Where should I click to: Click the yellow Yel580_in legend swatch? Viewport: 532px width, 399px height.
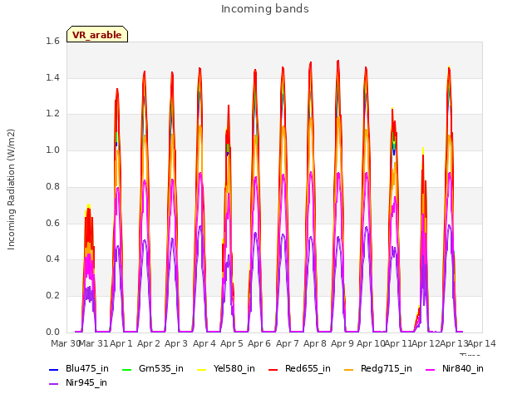pos(201,369)
